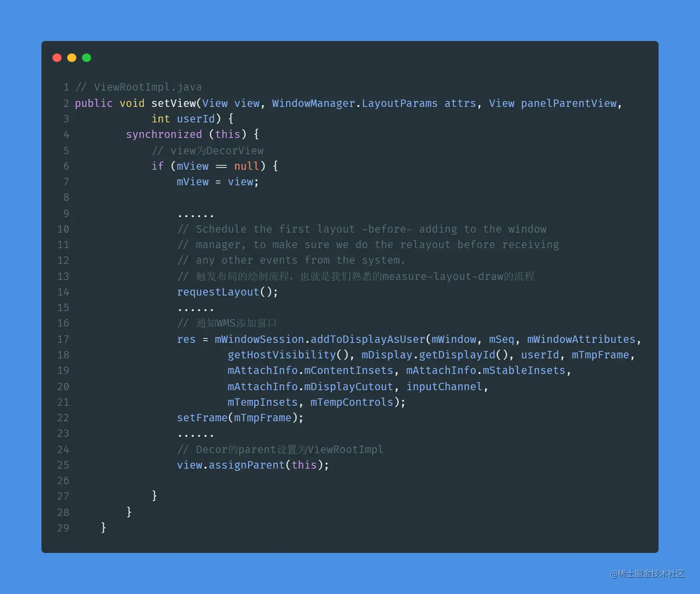Click the '// ViewRootImpl.java' comment
This screenshot has height=594, width=700.
[x=138, y=87]
